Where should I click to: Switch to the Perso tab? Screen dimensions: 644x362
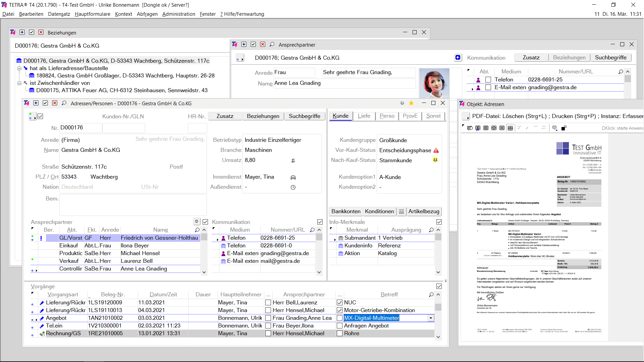pos(387,116)
